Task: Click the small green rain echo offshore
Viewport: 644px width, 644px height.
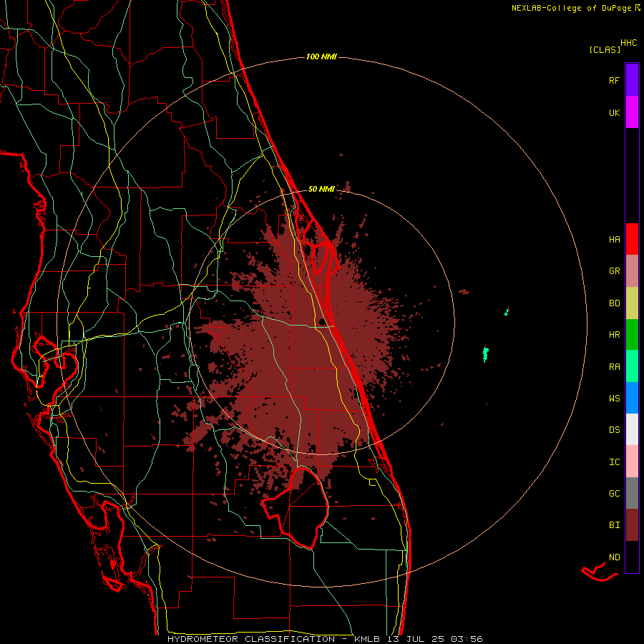Action: (x=507, y=311)
